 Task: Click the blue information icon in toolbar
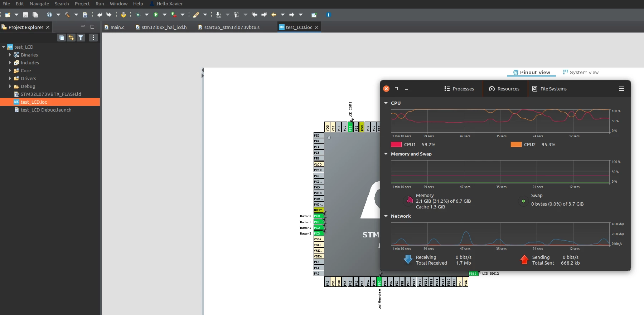tap(328, 15)
